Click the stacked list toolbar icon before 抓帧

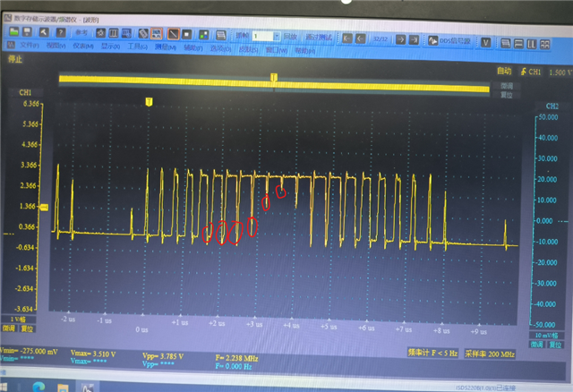tap(221, 35)
